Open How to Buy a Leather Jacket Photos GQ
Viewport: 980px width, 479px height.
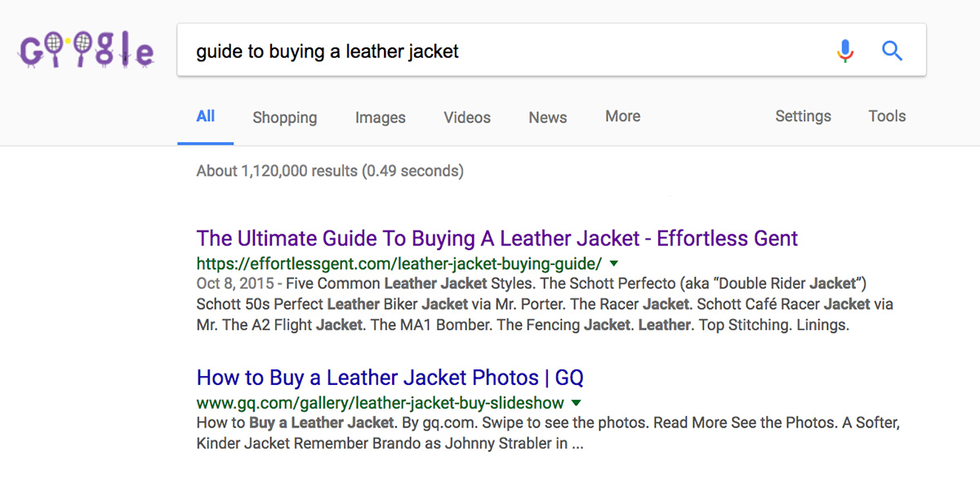coord(390,378)
